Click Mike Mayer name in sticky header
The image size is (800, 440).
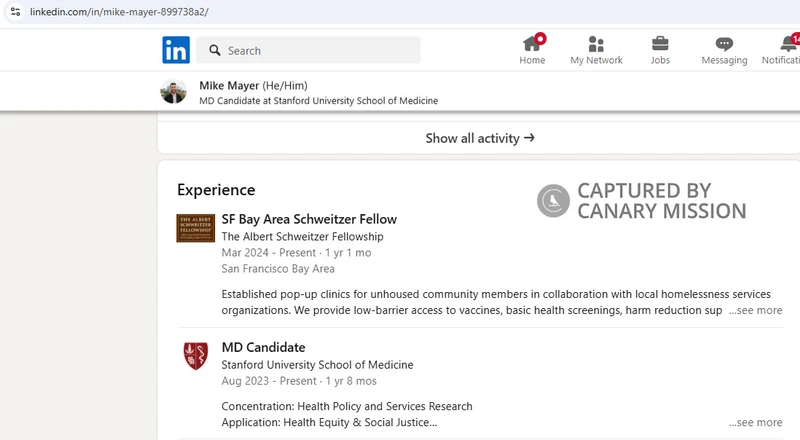tap(229, 86)
